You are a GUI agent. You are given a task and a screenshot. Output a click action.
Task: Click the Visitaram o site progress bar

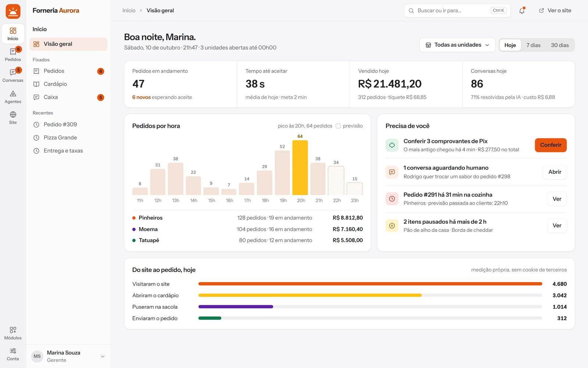[370, 284]
